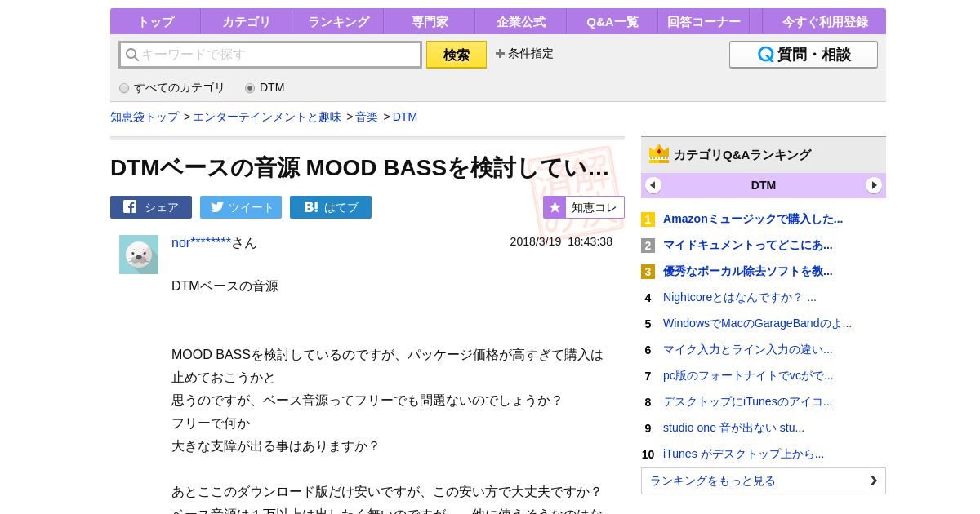Click the question title DTMベースの音源 MOOD BASS
Viewport: 980px width, 514px height.
[359, 167]
